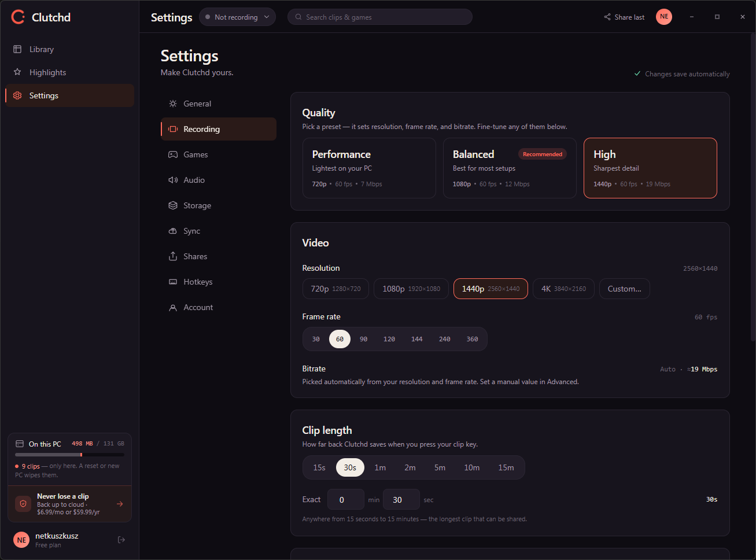
Task: Choose 1080p resolution
Action: (411, 289)
